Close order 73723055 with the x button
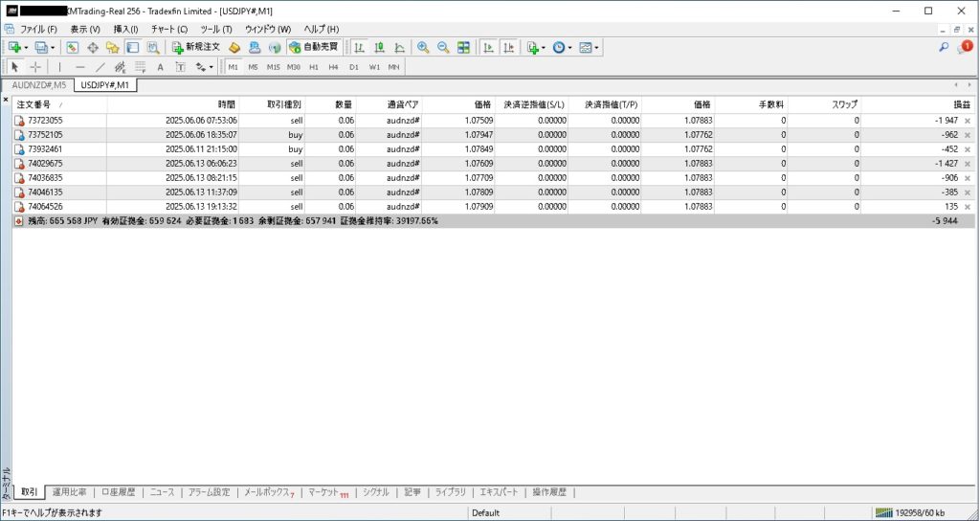Screen dimensions: 980x521 (967, 121)
